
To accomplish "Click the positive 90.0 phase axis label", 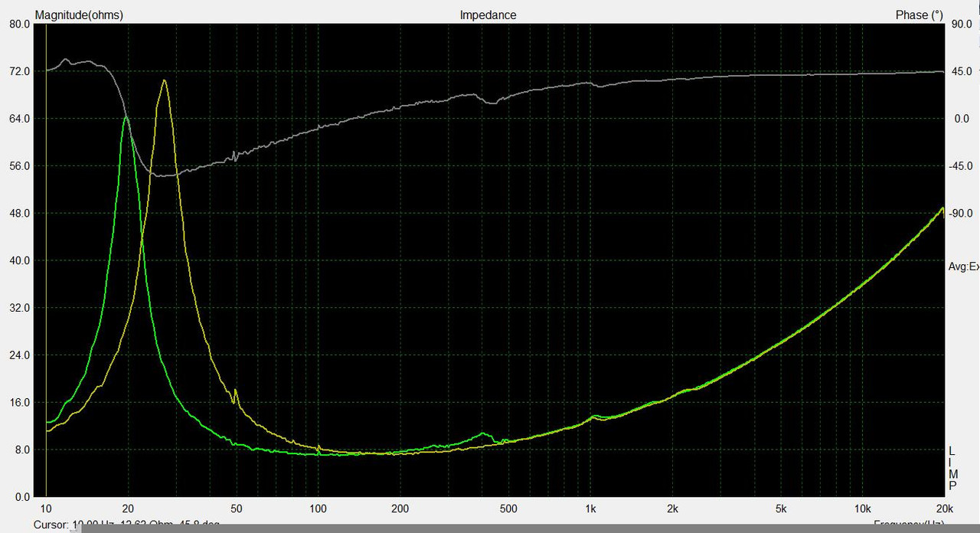I will (x=960, y=24).
